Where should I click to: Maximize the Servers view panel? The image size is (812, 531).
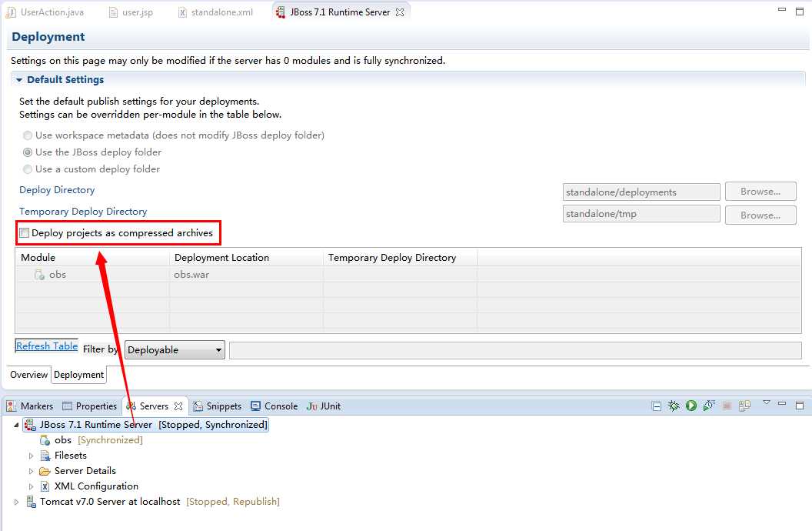pyautogui.click(x=800, y=405)
